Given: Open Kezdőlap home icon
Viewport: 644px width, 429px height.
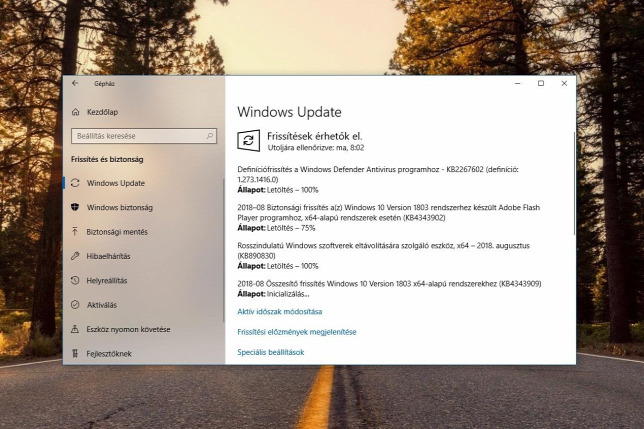Looking at the screenshot, I should coord(76,112).
